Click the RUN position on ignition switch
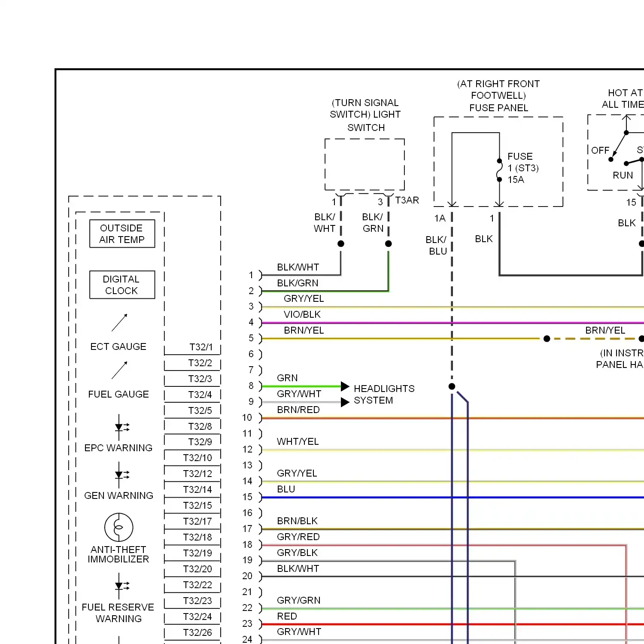Screen dimensions: 644x644 click(x=623, y=175)
